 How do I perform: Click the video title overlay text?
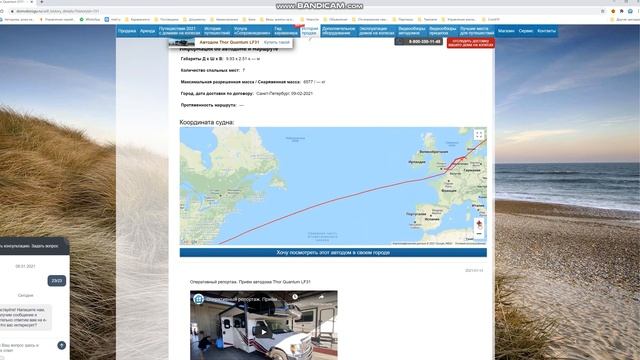point(242,300)
